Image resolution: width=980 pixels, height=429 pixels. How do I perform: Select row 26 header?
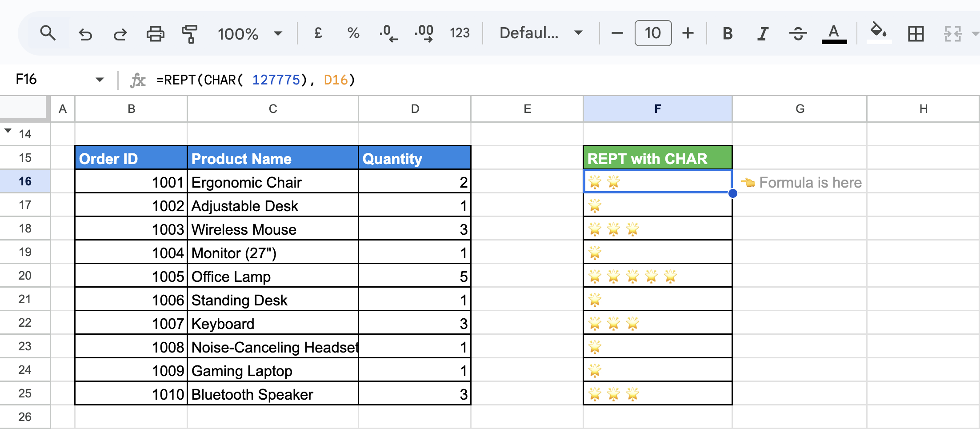[x=25, y=417]
